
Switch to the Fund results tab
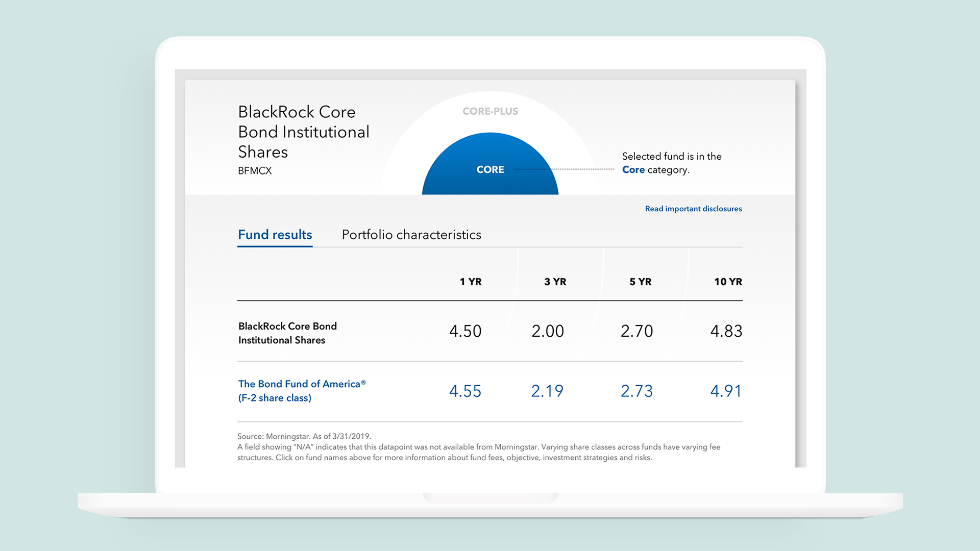[x=275, y=235]
